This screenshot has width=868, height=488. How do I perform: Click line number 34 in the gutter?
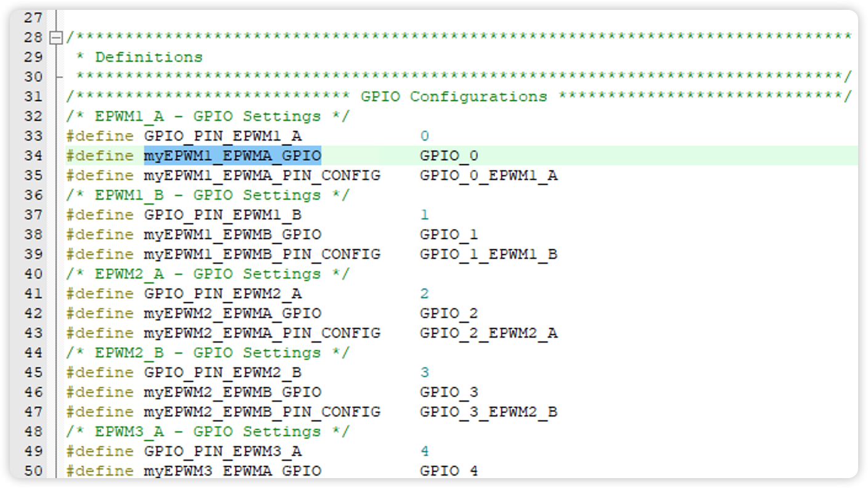click(33, 156)
